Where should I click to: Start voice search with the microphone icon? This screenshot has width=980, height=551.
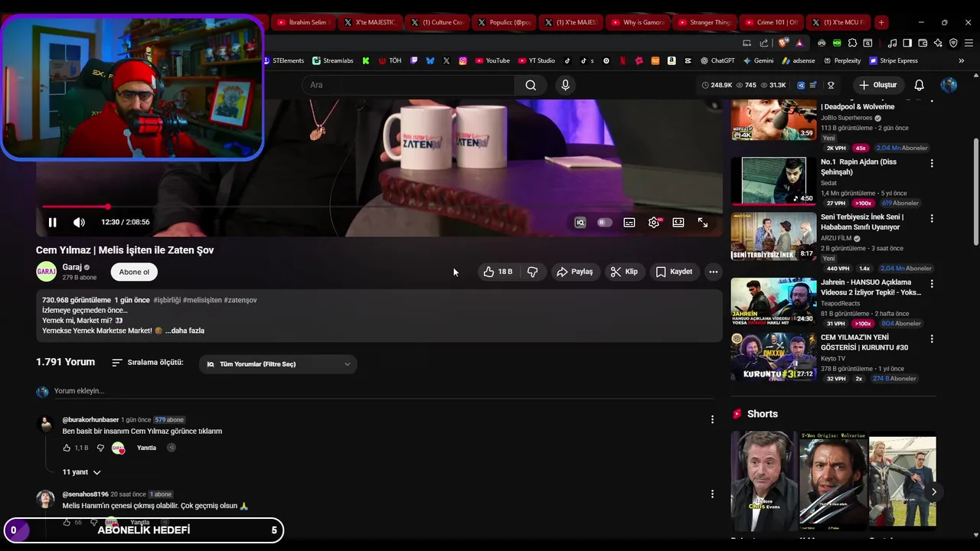pyautogui.click(x=565, y=85)
